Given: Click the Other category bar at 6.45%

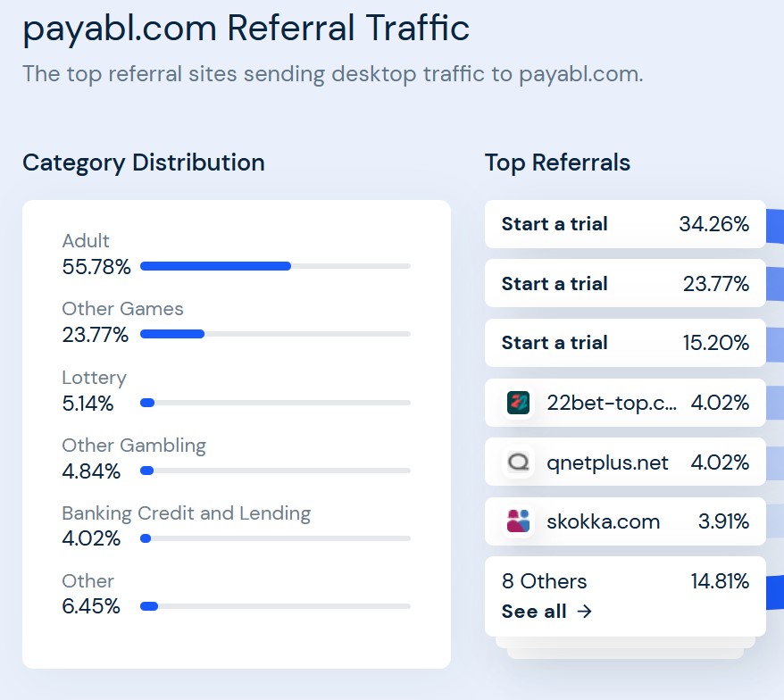Looking at the screenshot, I should click(x=276, y=606).
